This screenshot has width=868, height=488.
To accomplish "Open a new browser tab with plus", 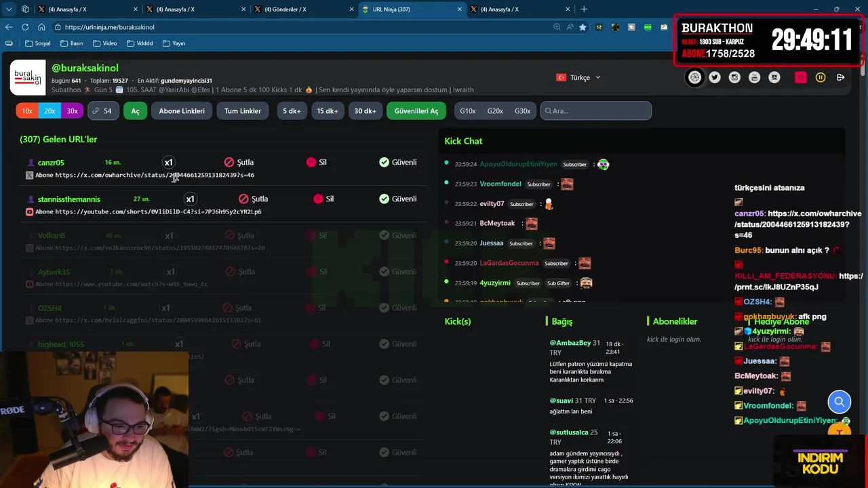I will (x=584, y=9).
